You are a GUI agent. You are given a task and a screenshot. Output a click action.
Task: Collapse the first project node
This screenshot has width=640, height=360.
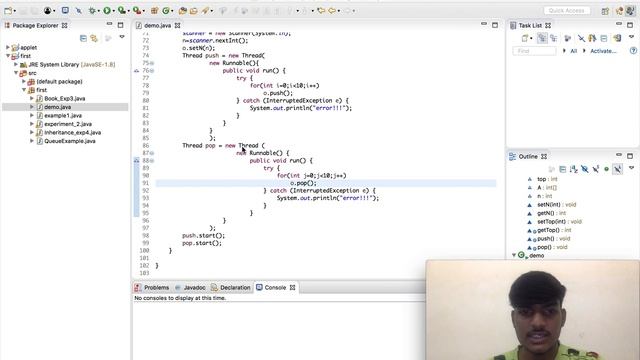pyautogui.click(x=8, y=56)
